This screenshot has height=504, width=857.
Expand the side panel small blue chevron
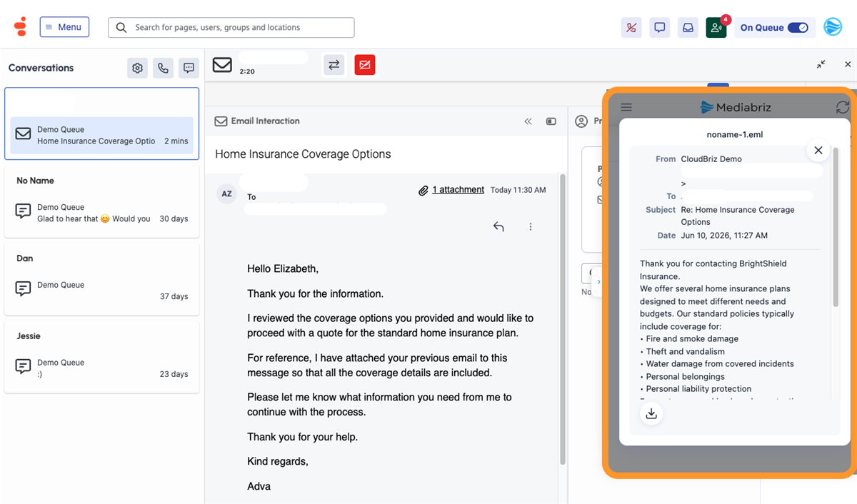coord(598,282)
